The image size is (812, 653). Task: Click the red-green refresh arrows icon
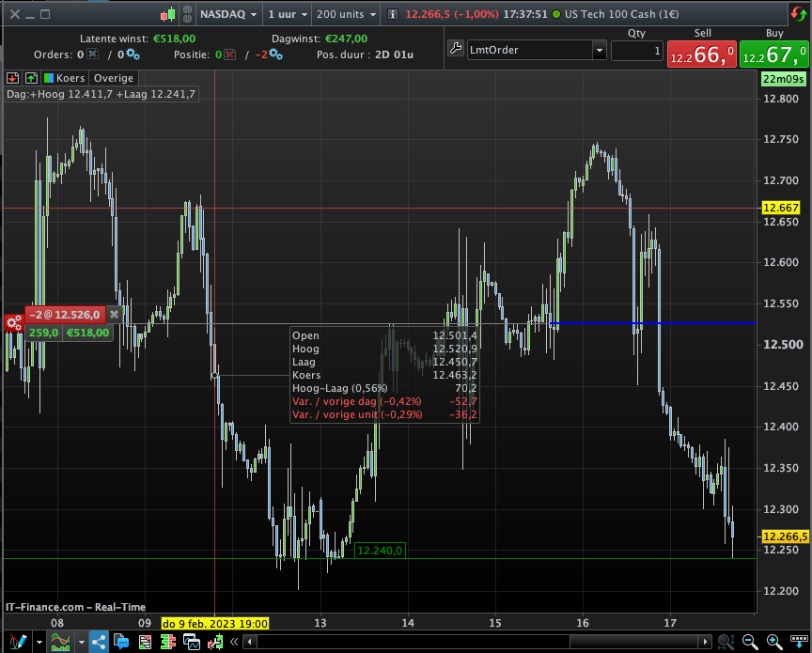click(x=798, y=14)
